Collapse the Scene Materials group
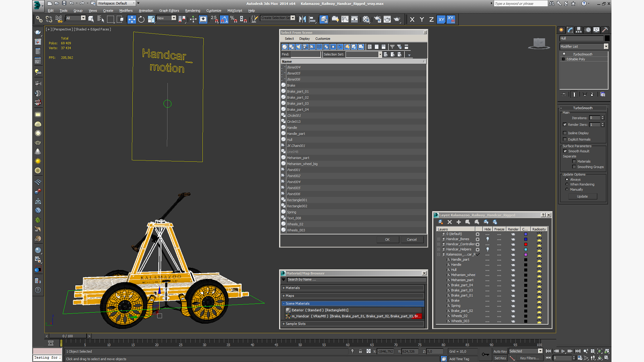Viewport: 644px width, 362px height. click(x=284, y=304)
